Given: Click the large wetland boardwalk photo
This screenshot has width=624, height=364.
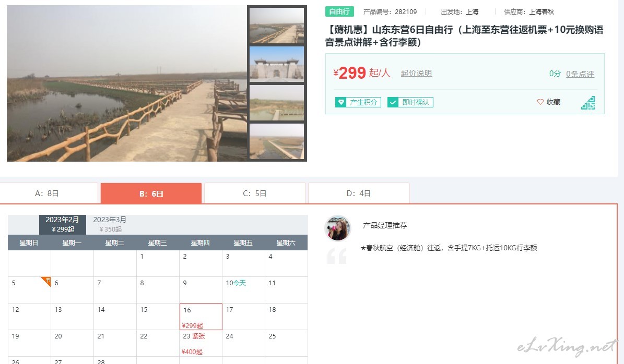Looking at the screenshot, I should point(127,83).
